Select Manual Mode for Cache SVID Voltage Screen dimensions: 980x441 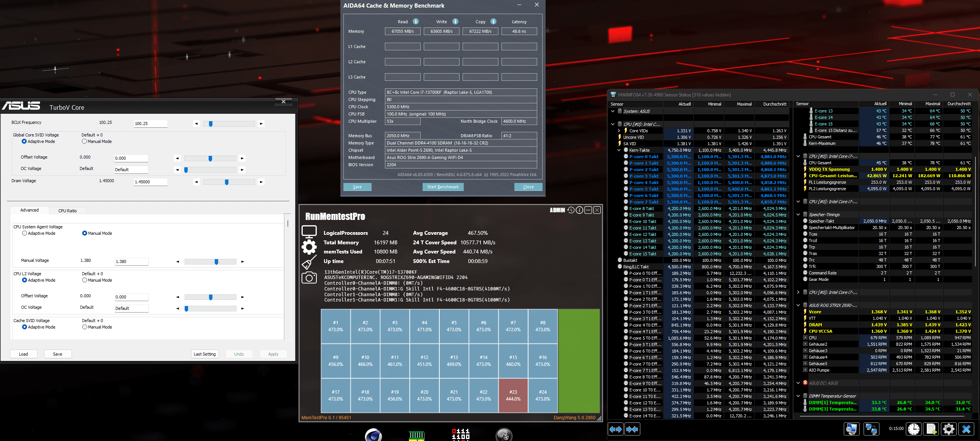pyautogui.click(x=85, y=327)
